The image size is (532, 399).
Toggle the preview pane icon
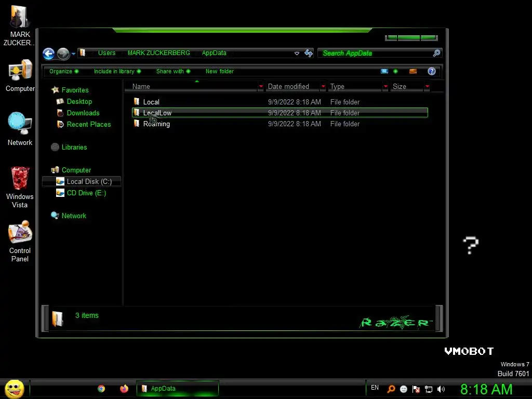coord(413,71)
